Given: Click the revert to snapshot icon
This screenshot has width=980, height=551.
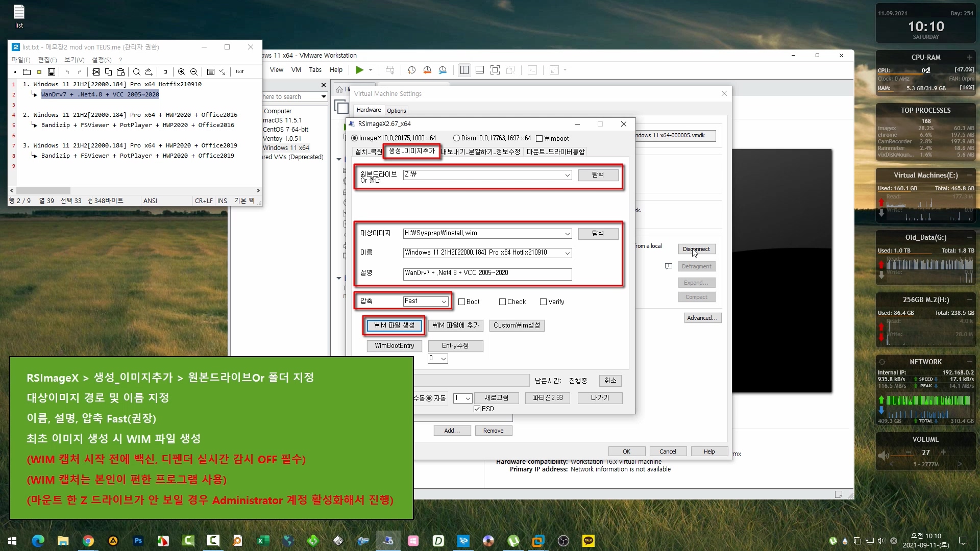Looking at the screenshot, I should point(427,70).
